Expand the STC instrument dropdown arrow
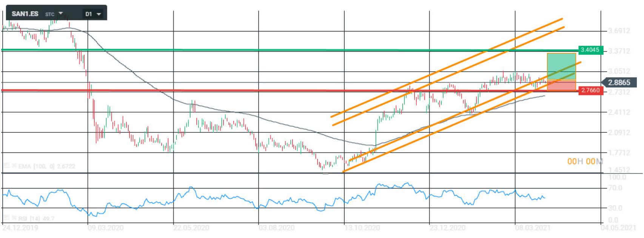This screenshot has width=644, height=238. 60,13
